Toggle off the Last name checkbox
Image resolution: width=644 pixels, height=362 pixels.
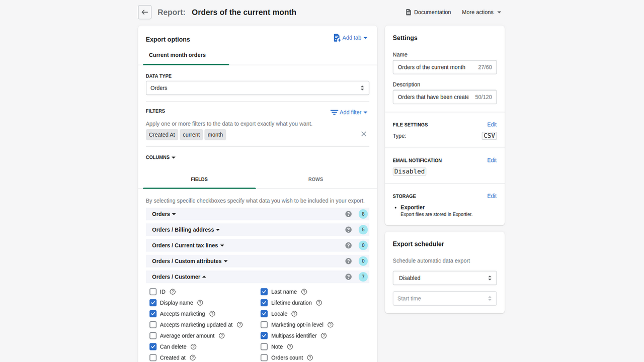coord(264,292)
